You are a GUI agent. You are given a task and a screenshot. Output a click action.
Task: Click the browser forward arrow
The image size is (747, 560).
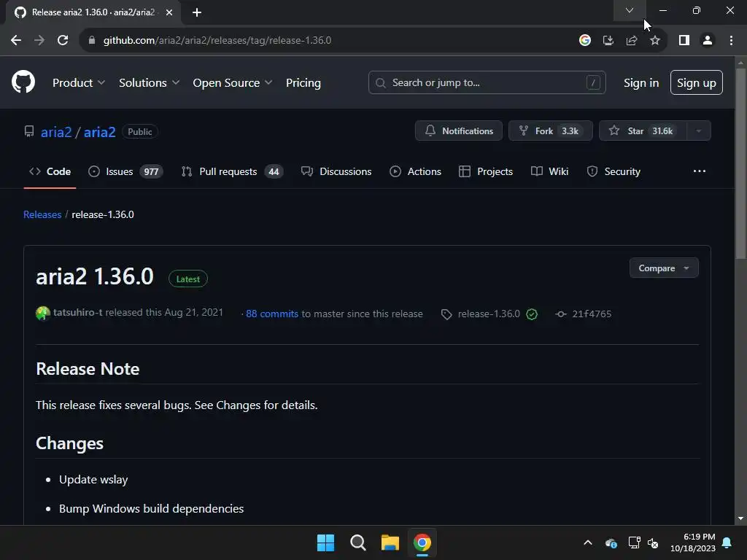coord(39,40)
